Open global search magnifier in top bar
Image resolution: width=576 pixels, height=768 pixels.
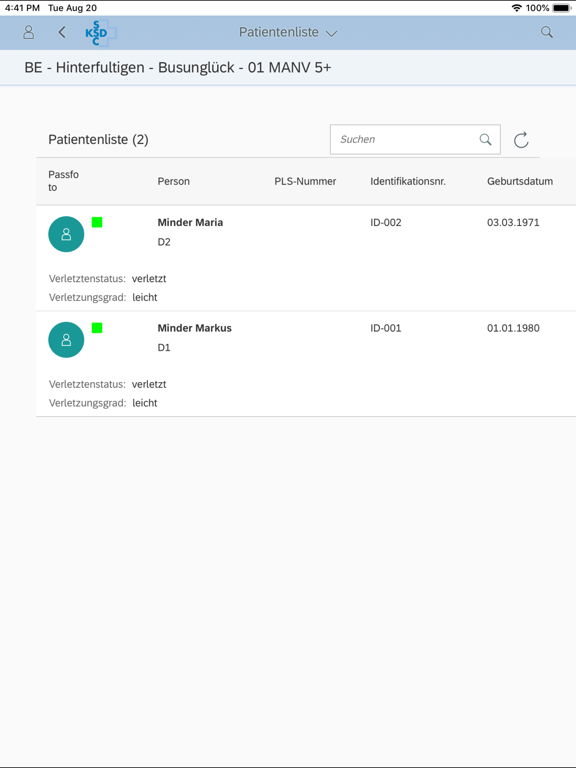pos(547,32)
